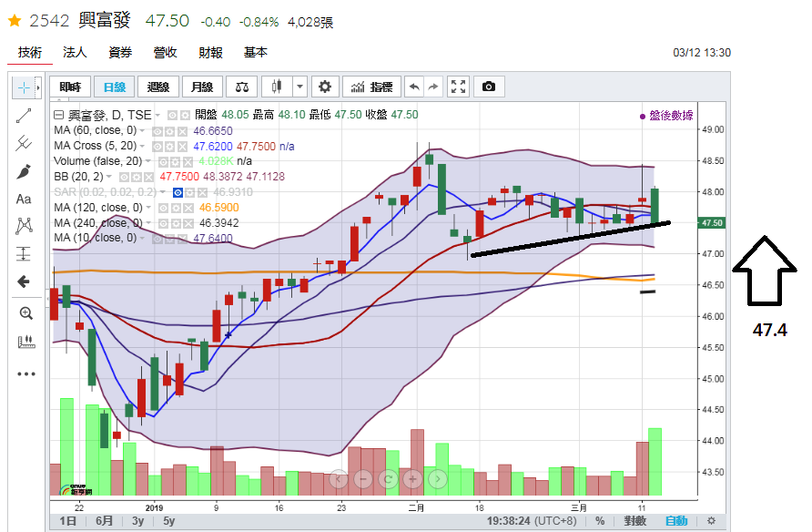Screen dimensions: 812x532
Task: Toggle visibility of Volume (false, 20)
Action: click(164, 162)
